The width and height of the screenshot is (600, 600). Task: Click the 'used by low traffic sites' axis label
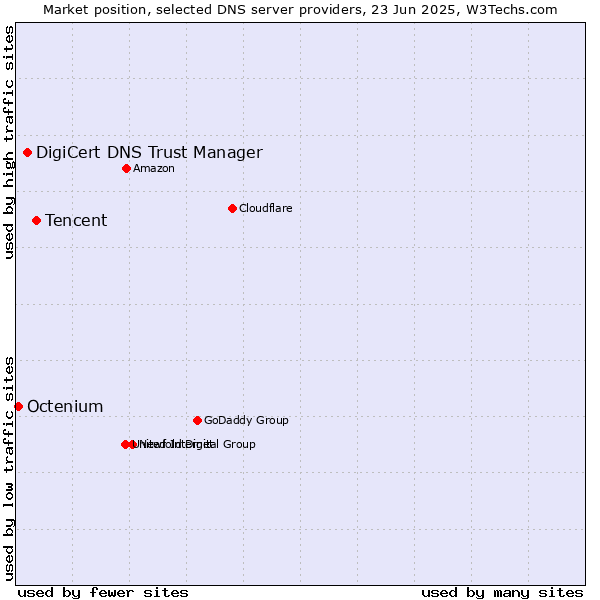9,469
